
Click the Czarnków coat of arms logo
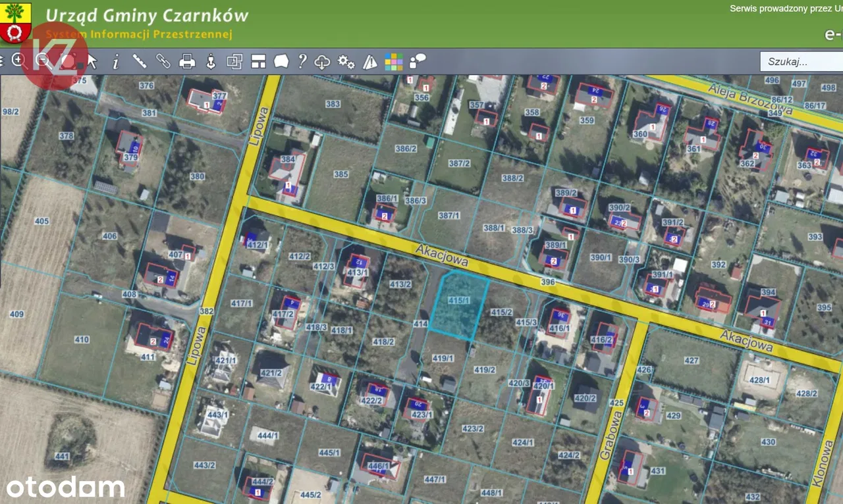15,22
